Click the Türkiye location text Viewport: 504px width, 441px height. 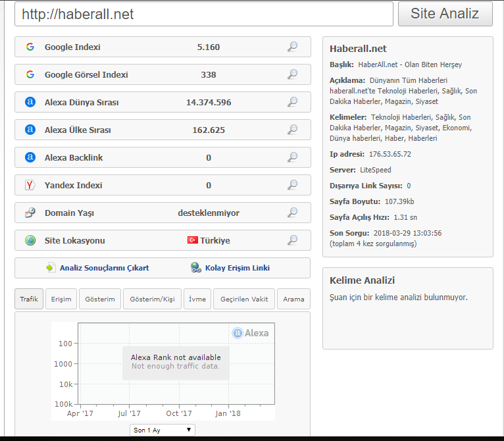[215, 241]
